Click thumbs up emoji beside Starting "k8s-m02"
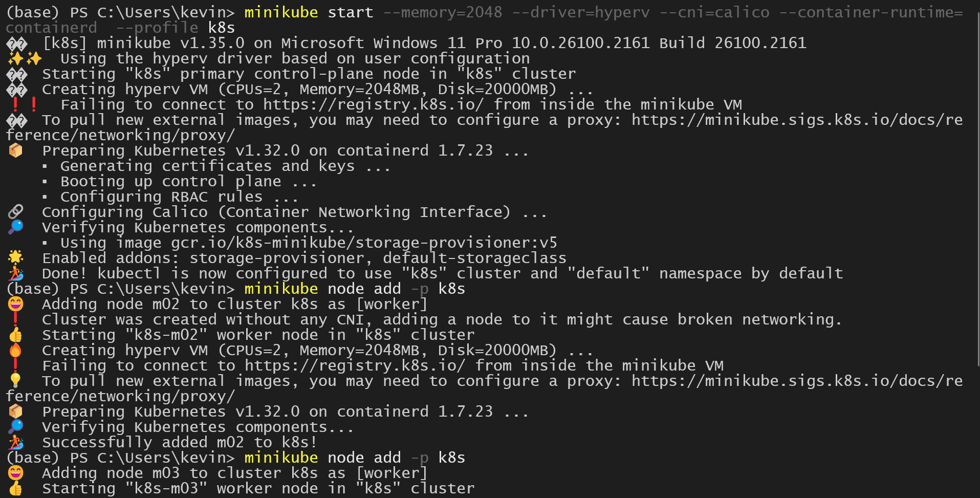 point(15,335)
